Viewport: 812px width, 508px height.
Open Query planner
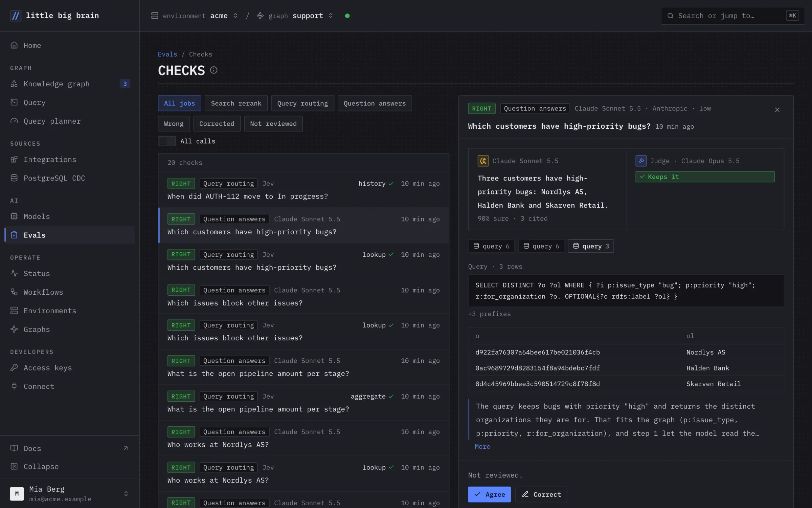[x=69, y=121]
